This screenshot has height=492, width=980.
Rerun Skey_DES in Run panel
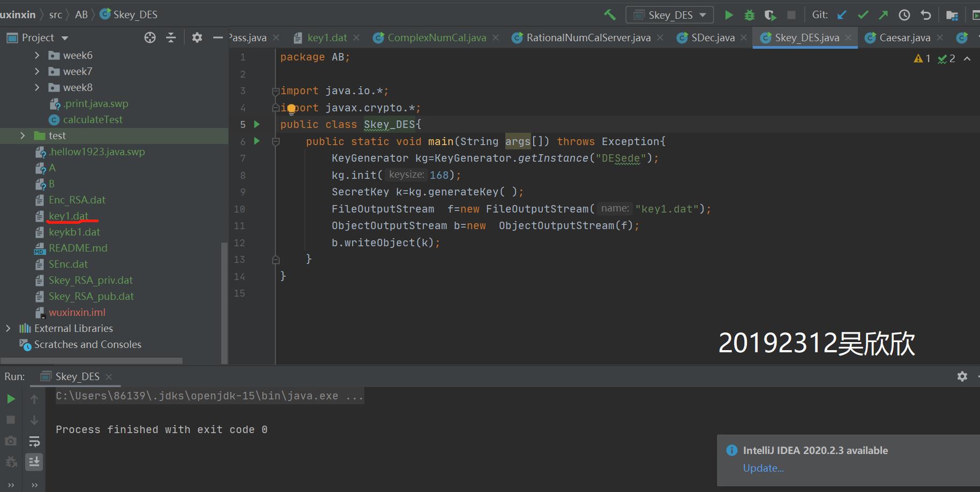pyautogui.click(x=11, y=399)
